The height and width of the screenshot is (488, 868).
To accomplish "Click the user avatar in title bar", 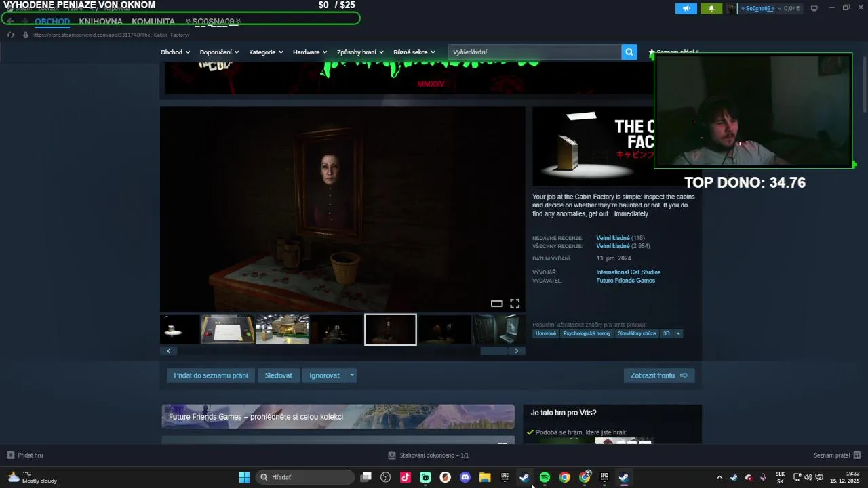I will [732, 8].
